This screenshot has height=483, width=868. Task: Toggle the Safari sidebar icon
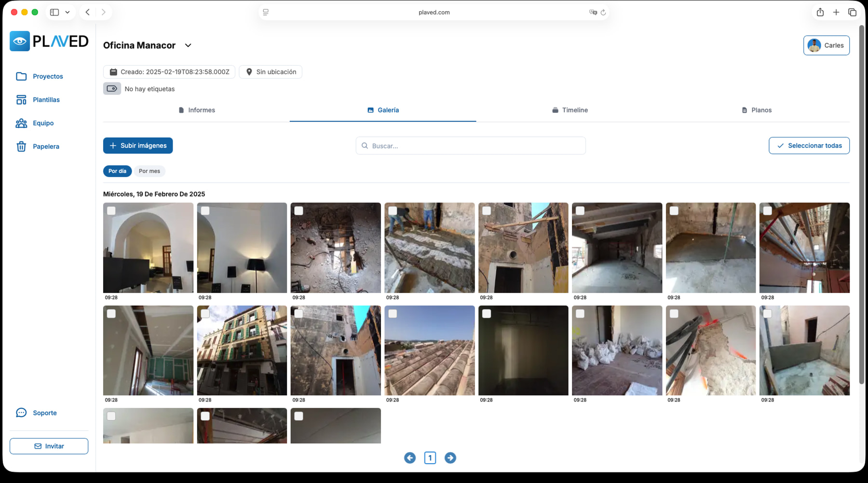54,12
